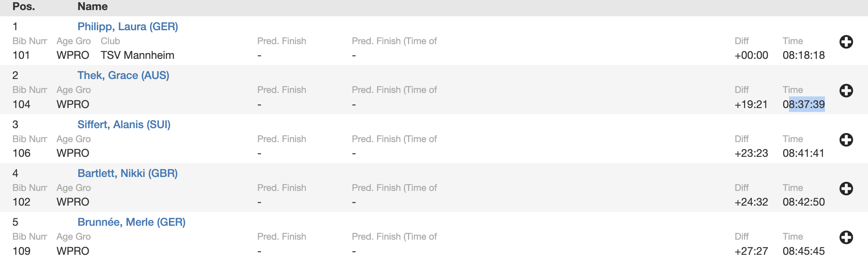Click the finish time 08:18:18

804,55
